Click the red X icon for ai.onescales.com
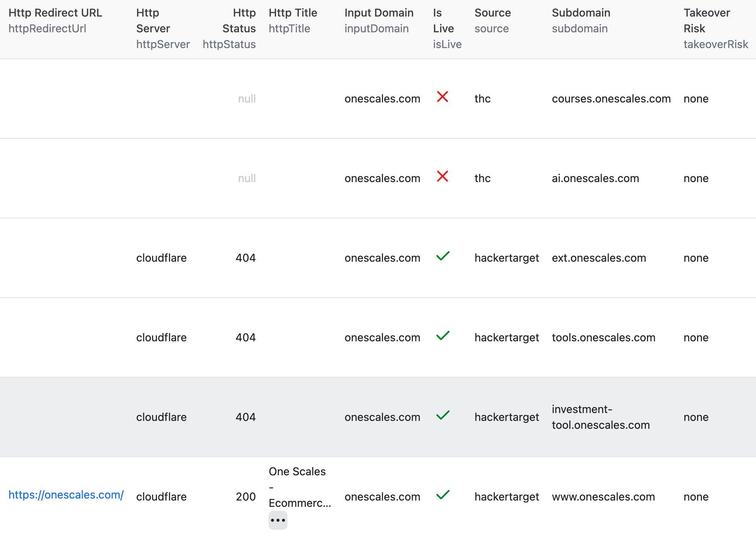Viewport: 756px width, 536px height. [x=443, y=177]
